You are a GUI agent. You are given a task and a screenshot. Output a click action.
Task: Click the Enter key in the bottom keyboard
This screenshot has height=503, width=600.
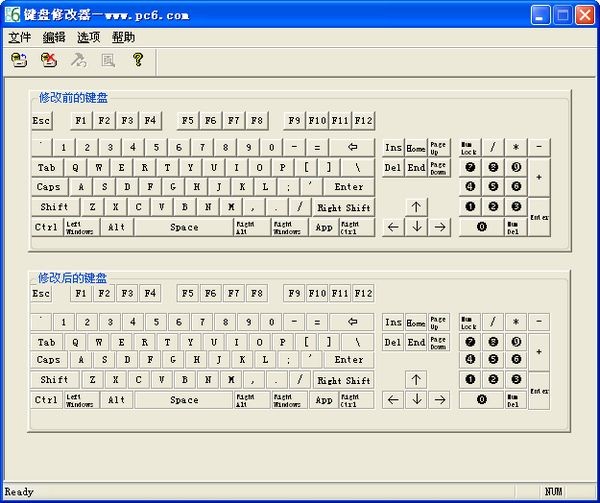click(349, 360)
